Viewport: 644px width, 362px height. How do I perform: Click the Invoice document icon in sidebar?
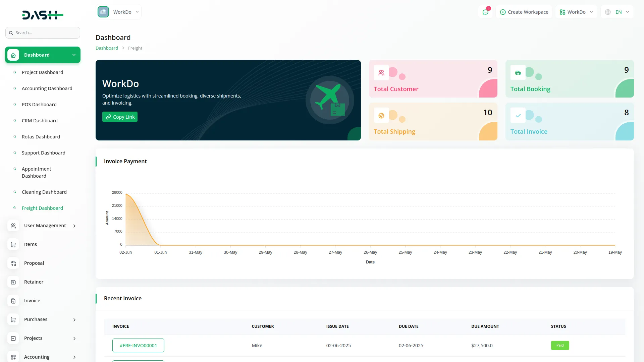[13, 301]
